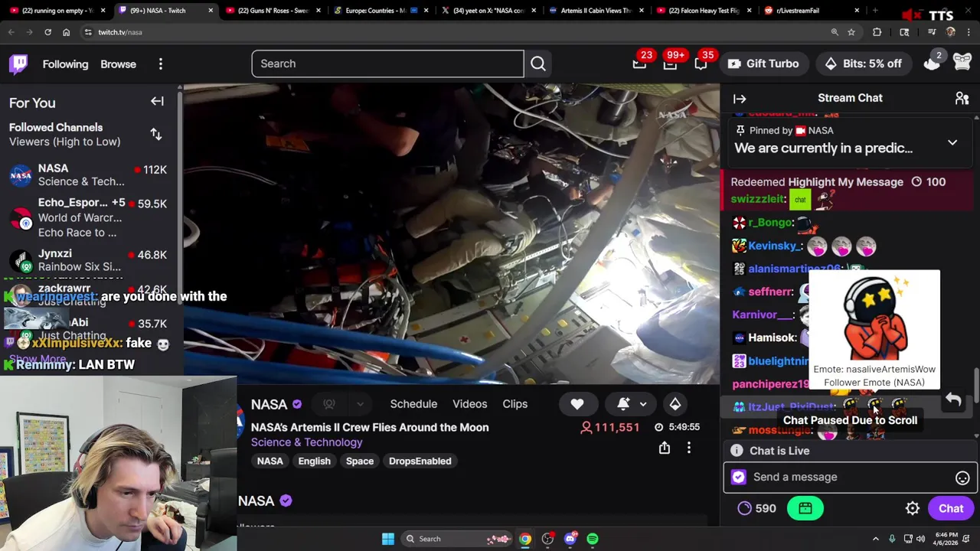Image resolution: width=980 pixels, height=551 pixels.
Task: Open the Windows Start menu
Action: pyautogui.click(x=388, y=539)
